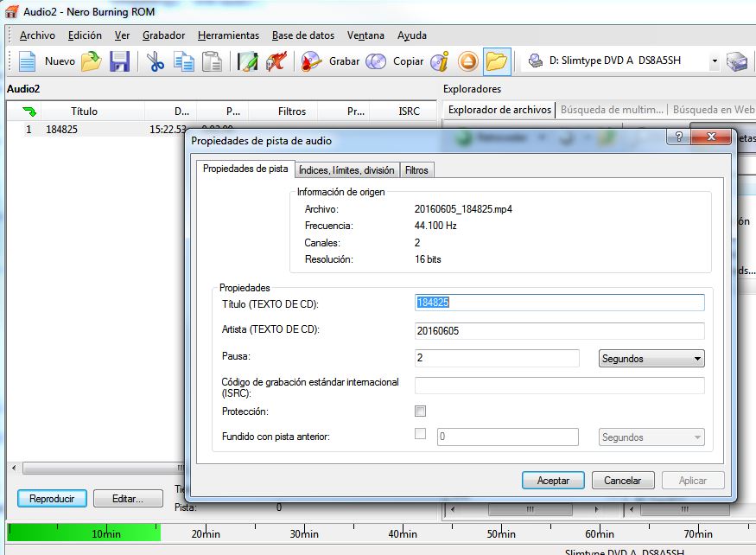The height and width of the screenshot is (555, 756).
Task: Click the Editar... button
Action: click(x=128, y=499)
